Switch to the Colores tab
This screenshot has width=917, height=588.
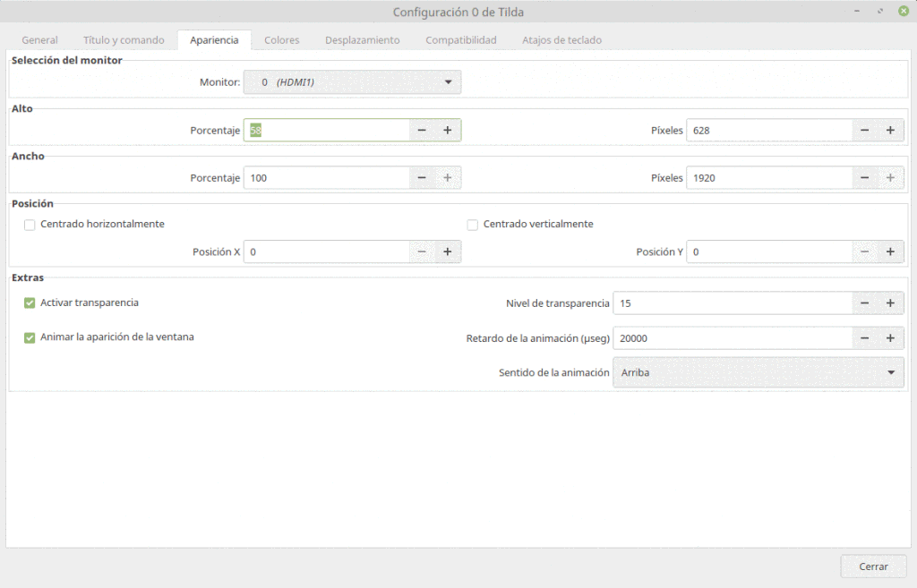[281, 39]
